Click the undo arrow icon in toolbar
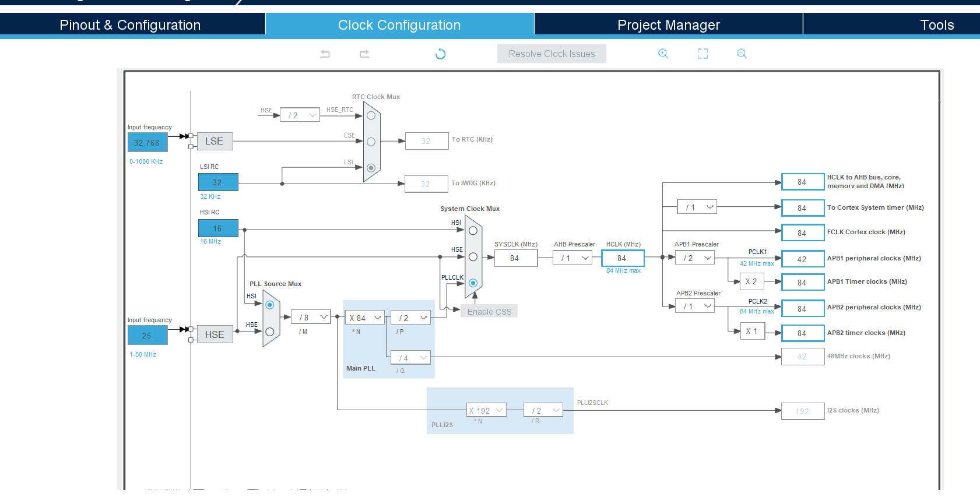The image size is (980, 497). (325, 54)
